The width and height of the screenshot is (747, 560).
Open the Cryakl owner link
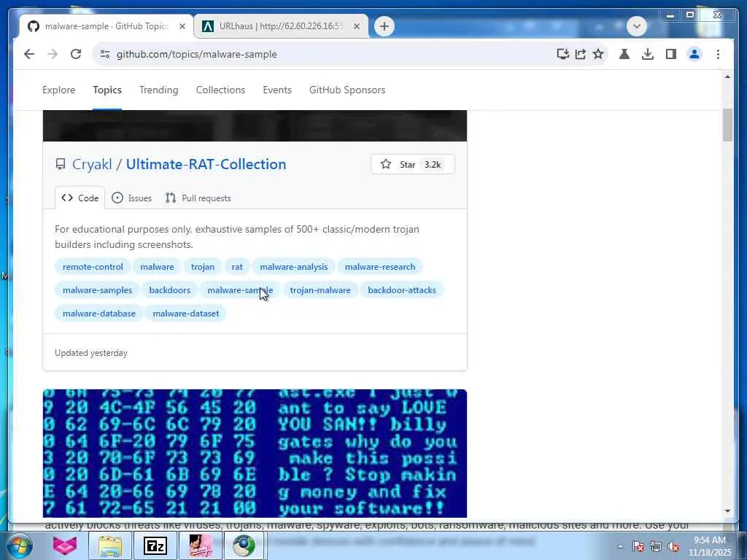(x=92, y=164)
